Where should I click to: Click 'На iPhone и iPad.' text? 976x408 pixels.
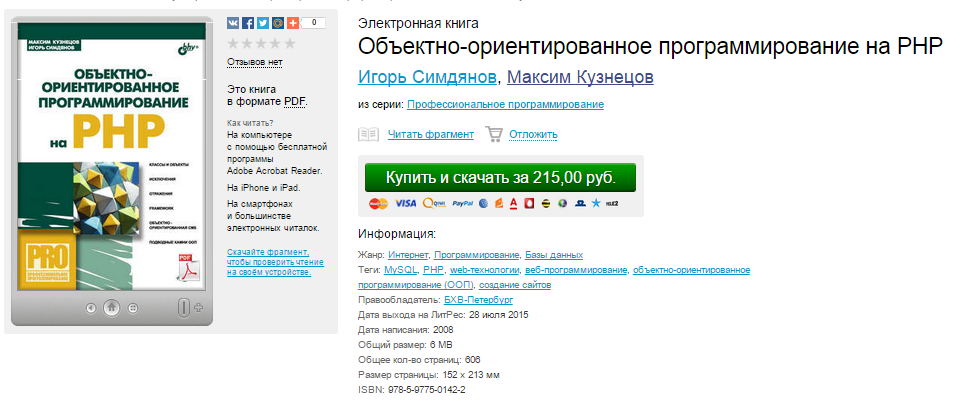(x=264, y=187)
